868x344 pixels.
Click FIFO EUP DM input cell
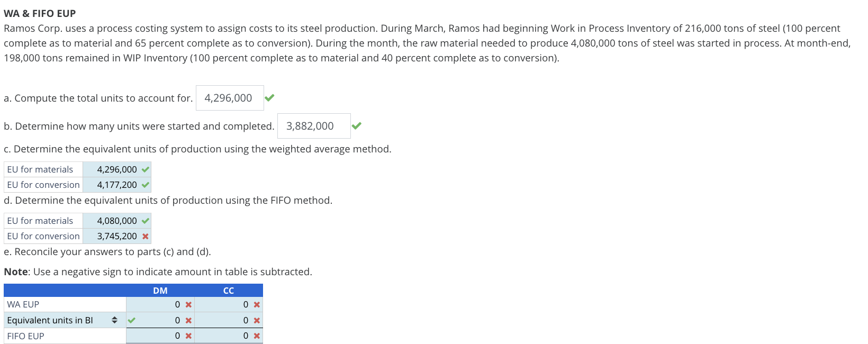click(160, 336)
